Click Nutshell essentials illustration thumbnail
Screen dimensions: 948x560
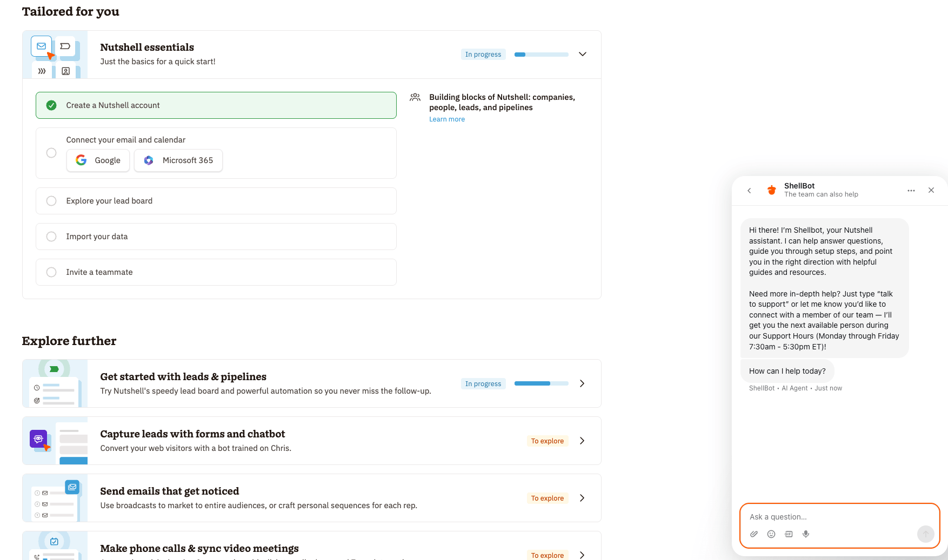pyautogui.click(x=55, y=55)
